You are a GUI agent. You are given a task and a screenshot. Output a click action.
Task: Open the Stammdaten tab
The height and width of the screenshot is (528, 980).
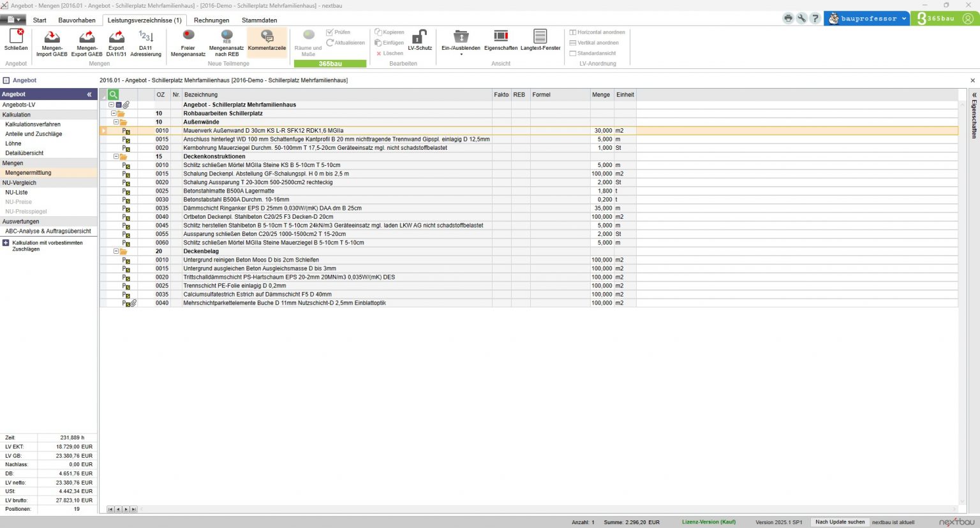tap(259, 20)
